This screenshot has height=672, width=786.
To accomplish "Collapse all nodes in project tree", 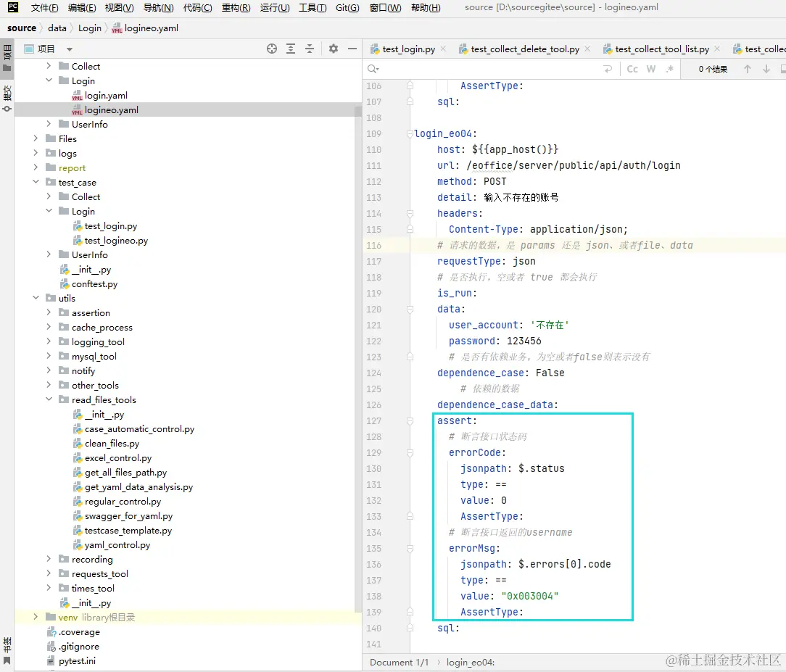I will 310,49.
